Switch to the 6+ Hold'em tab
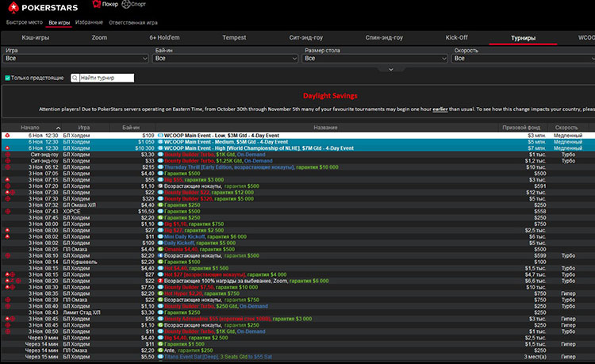 [164, 37]
